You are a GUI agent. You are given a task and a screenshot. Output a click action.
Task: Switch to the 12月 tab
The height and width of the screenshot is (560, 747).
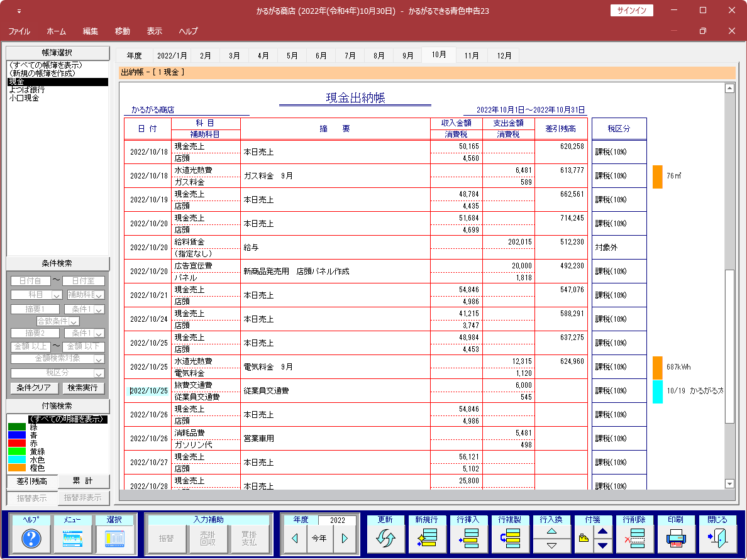point(504,55)
